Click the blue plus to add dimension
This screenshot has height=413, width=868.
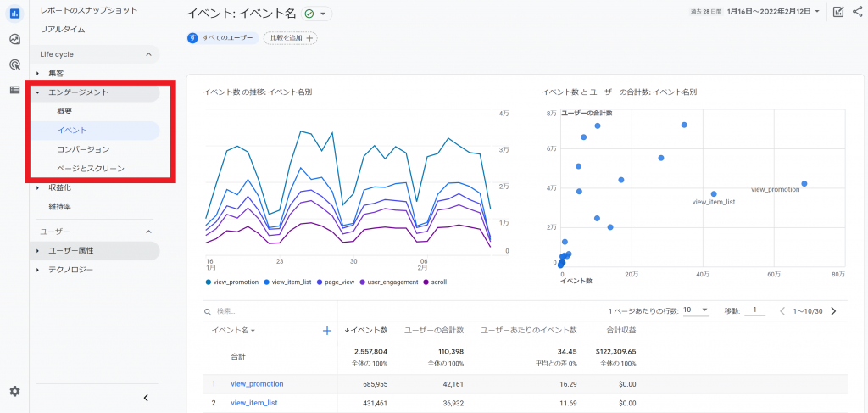326,331
